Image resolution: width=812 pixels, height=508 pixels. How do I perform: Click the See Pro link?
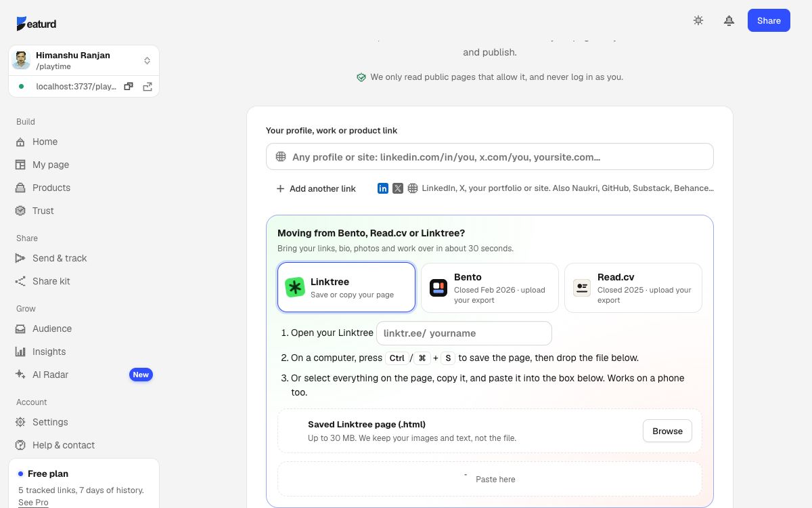tap(33, 502)
